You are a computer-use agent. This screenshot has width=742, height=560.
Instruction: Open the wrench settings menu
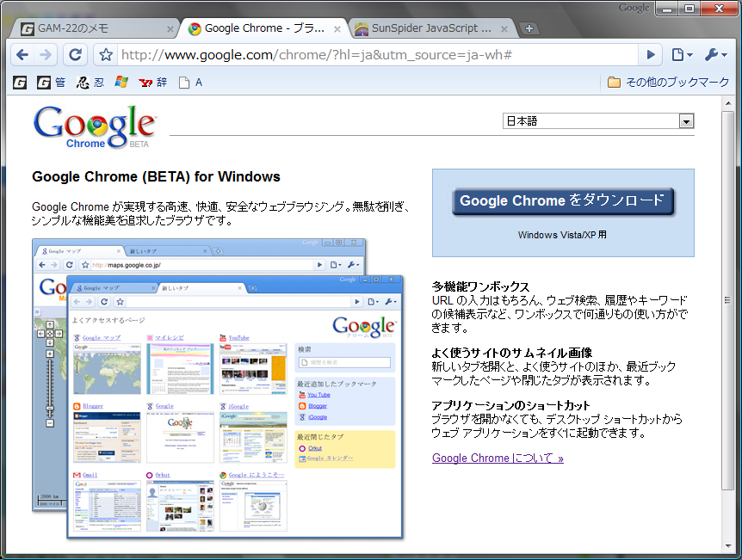coord(715,55)
